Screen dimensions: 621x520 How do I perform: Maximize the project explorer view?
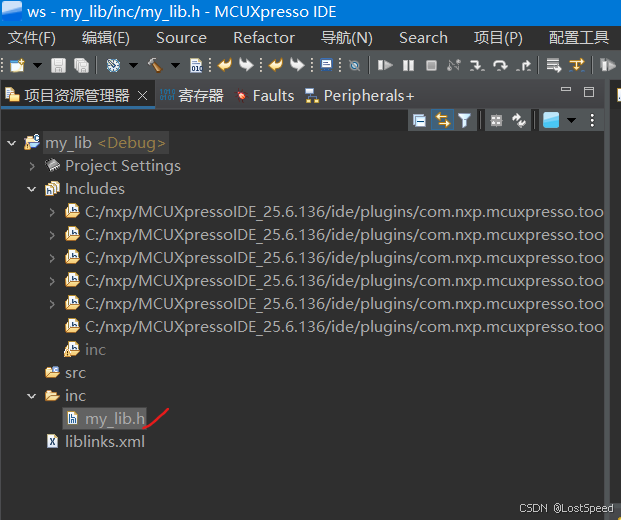[589, 92]
